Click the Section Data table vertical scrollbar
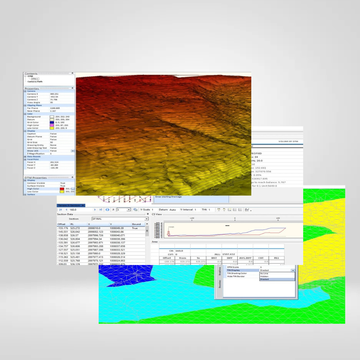Screen dimensions: 360x360 [147, 245]
